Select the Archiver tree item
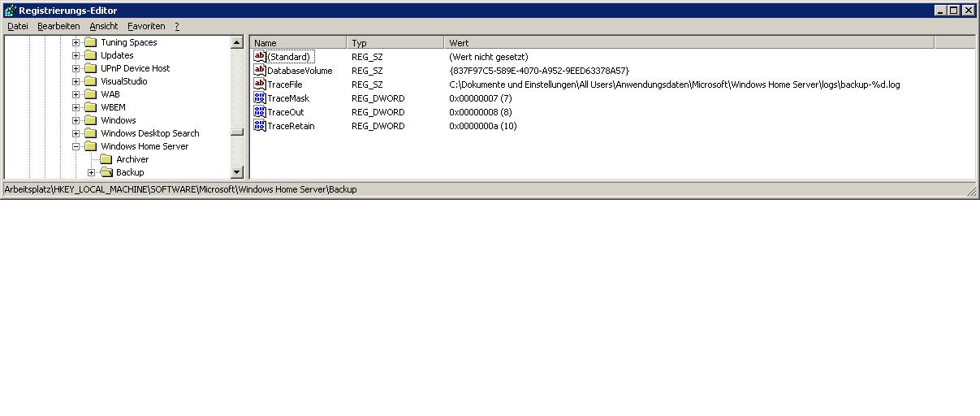 coord(132,159)
